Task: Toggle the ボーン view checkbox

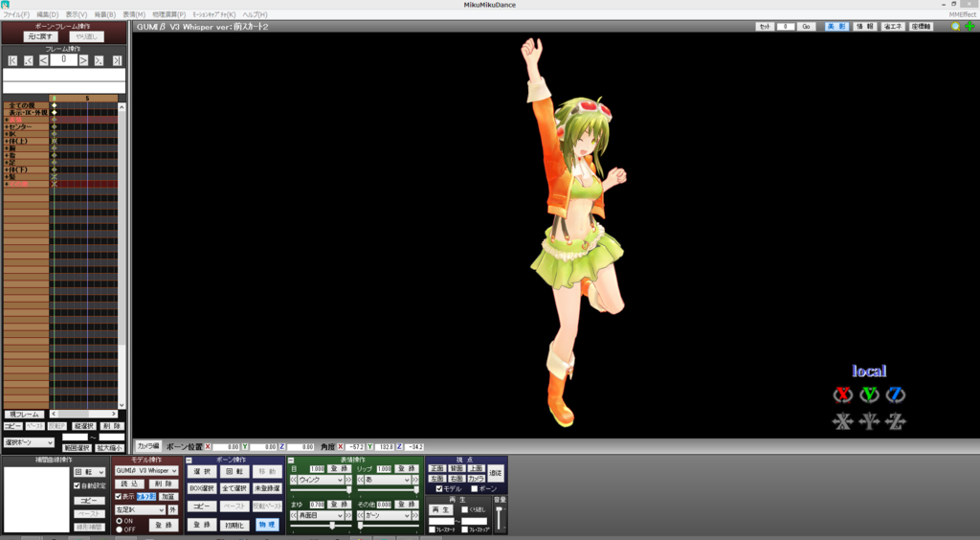Action: pos(475,488)
